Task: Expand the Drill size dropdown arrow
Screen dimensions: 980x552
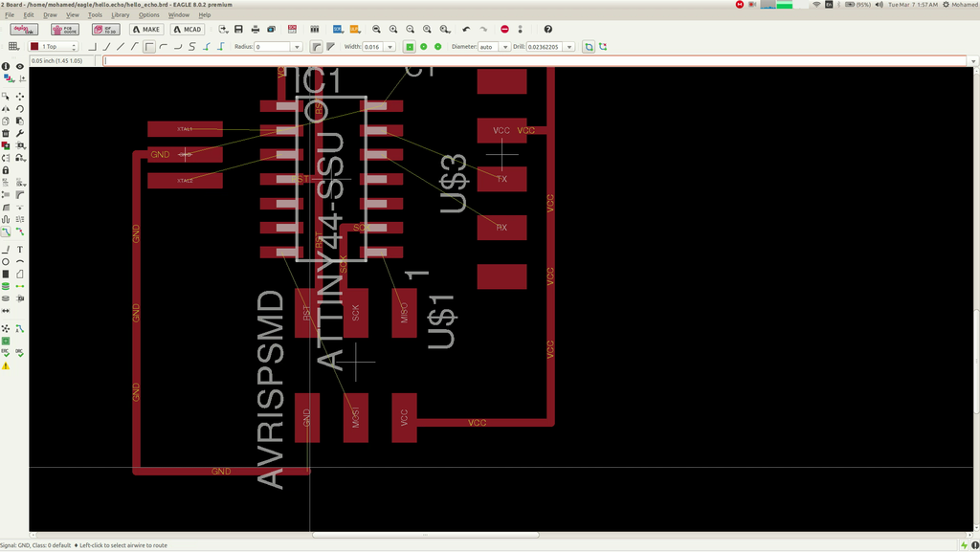Action: (x=568, y=47)
